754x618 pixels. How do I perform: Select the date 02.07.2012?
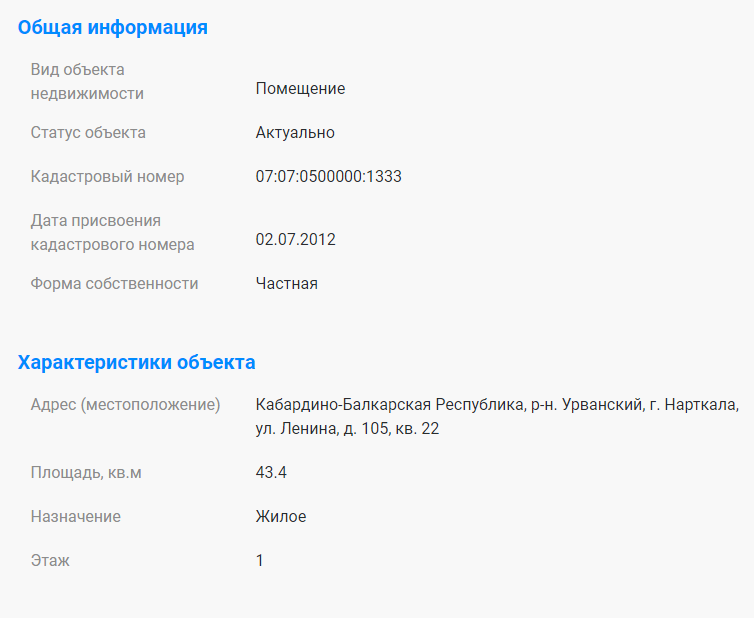pos(295,239)
